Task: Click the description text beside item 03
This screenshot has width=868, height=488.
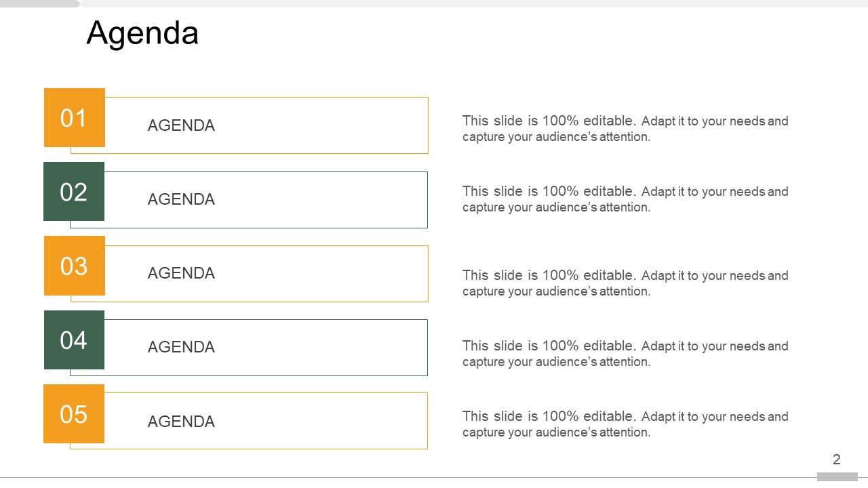Action: (625, 283)
